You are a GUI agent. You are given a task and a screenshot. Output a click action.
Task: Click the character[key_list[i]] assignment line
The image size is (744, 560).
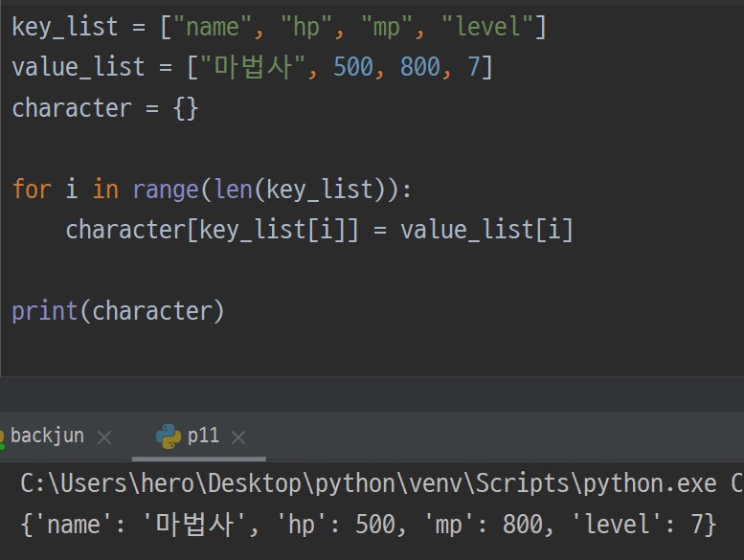pos(319,230)
